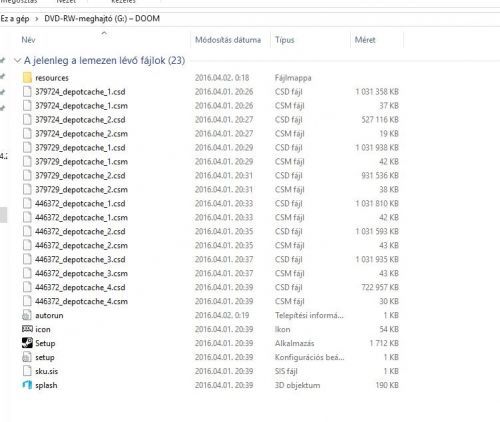500x422 pixels.
Task: Click the 379724_depotcache_1.csm file icon
Action: click(x=27, y=106)
